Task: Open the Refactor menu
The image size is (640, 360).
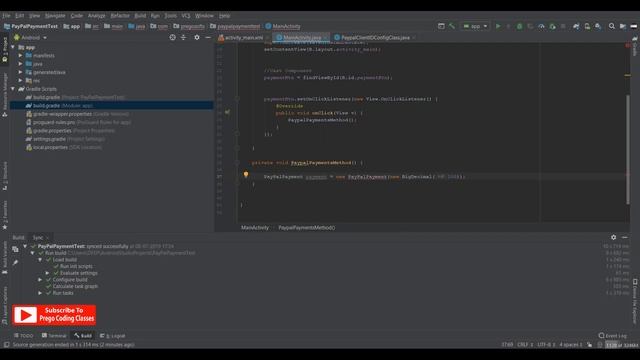Action: (x=120, y=16)
